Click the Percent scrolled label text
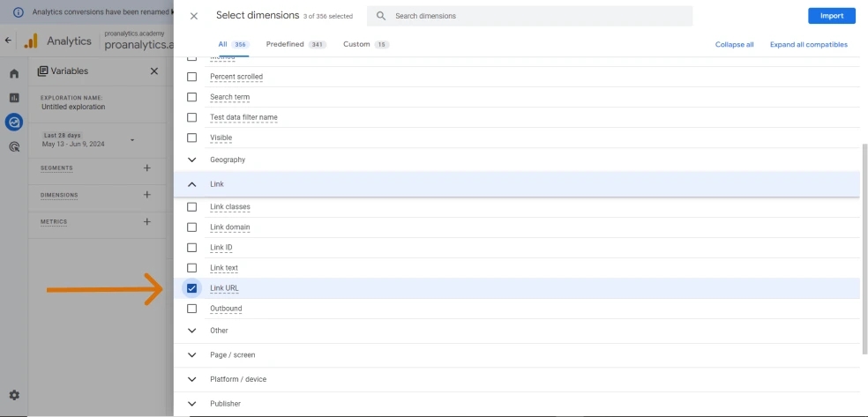The image size is (868, 417). [236, 77]
